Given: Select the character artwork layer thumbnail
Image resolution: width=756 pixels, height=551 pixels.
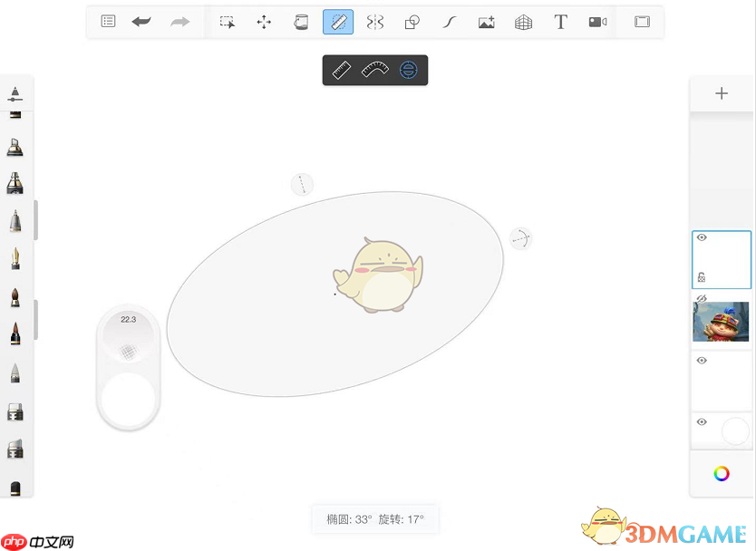Looking at the screenshot, I should (x=722, y=323).
